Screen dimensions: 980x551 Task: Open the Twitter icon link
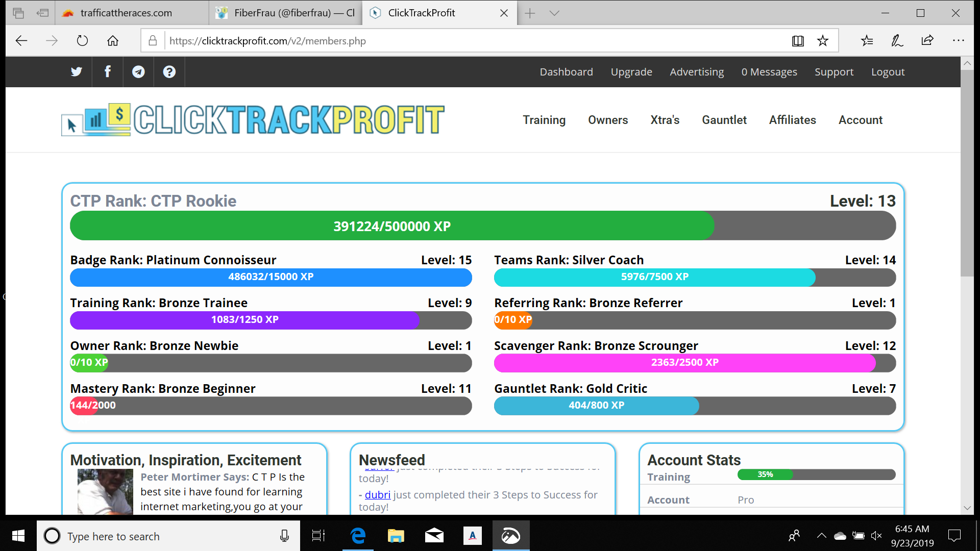point(77,72)
